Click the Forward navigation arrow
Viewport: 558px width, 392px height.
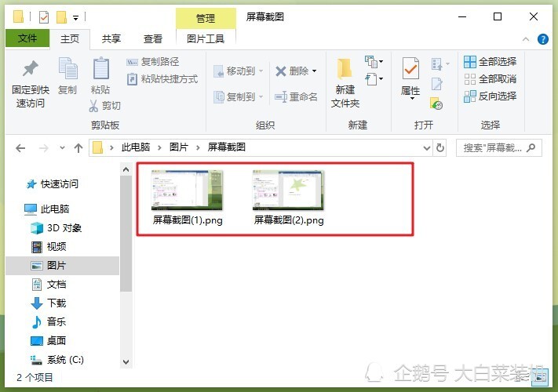click(x=43, y=148)
